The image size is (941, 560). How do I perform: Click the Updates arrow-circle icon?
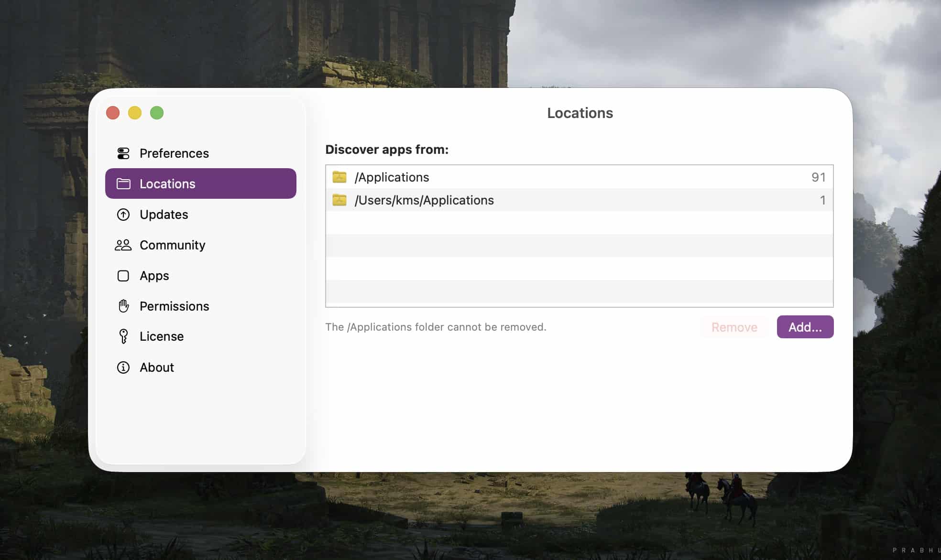(123, 215)
